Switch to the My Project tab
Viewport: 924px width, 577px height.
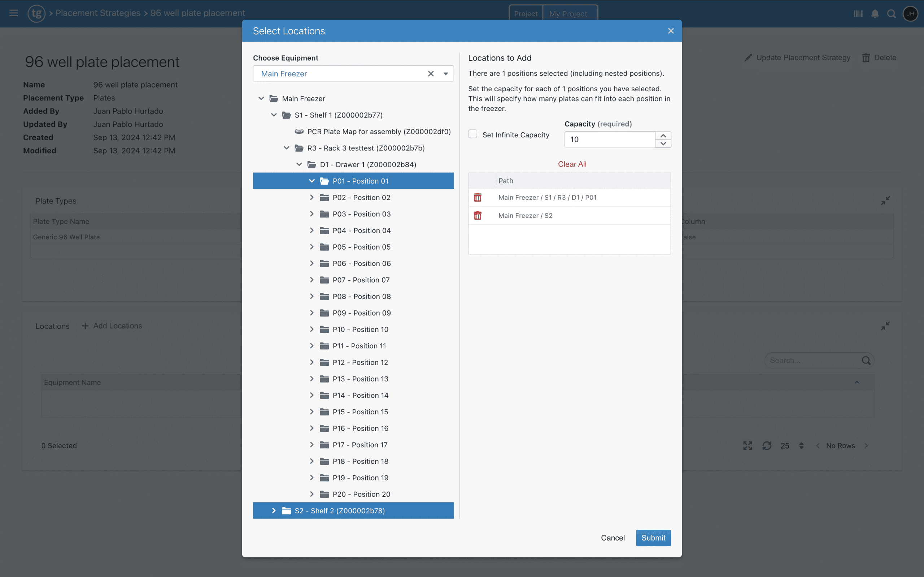(x=568, y=13)
